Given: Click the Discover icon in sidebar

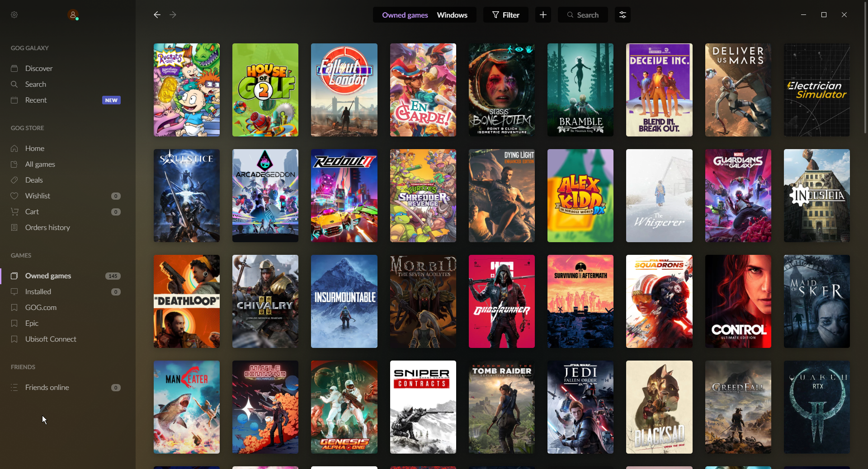Looking at the screenshot, I should coord(14,68).
